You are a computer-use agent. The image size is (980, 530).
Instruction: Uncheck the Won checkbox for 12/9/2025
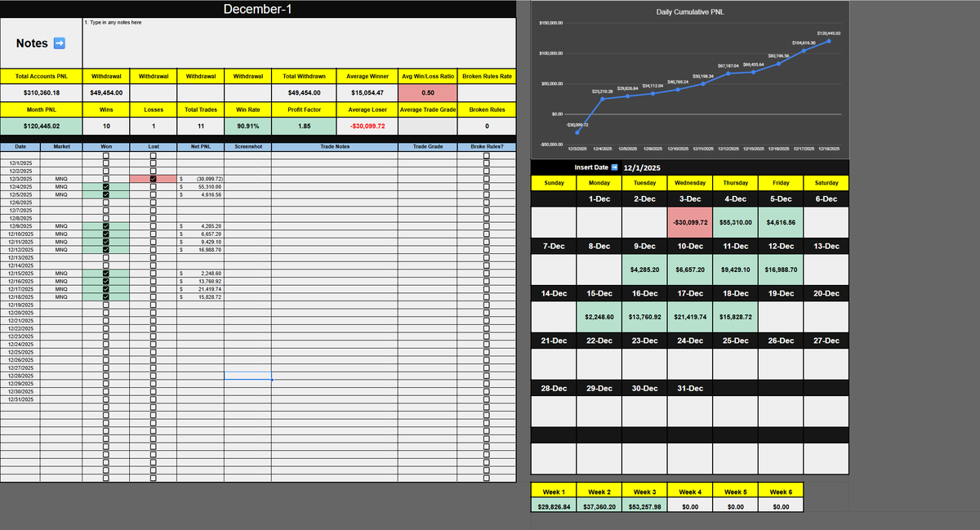point(106,226)
